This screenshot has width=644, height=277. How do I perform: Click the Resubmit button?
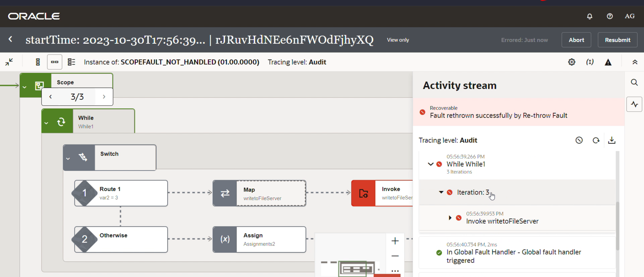pyautogui.click(x=618, y=40)
